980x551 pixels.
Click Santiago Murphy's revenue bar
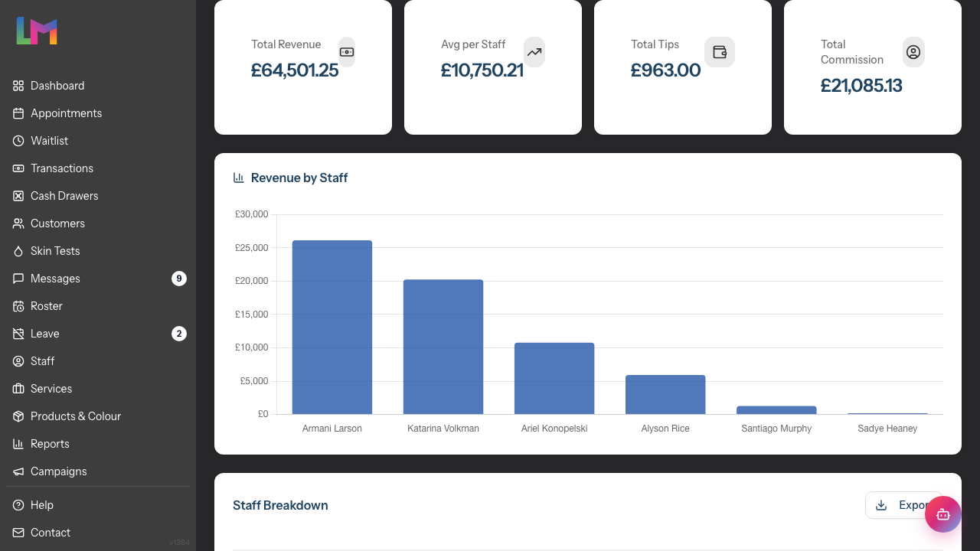776,410
